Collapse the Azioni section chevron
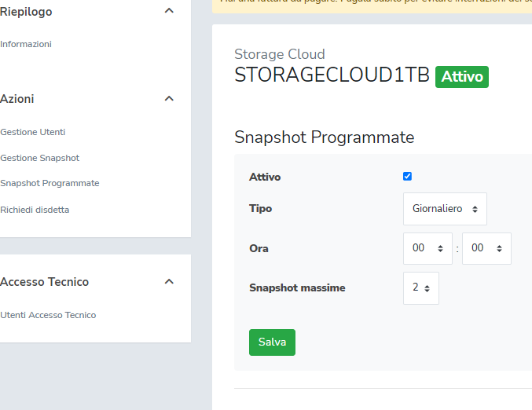 click(x=169, y=99)
